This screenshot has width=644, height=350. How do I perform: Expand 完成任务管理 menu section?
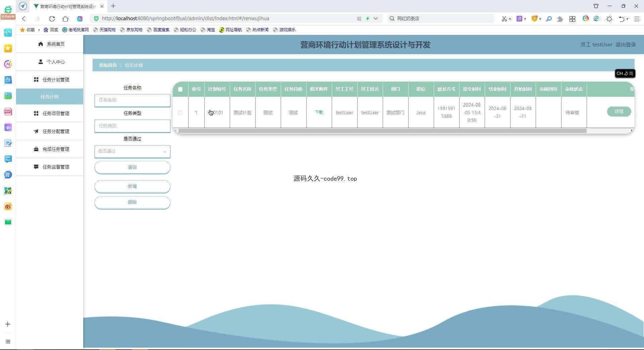pos(50,149)
